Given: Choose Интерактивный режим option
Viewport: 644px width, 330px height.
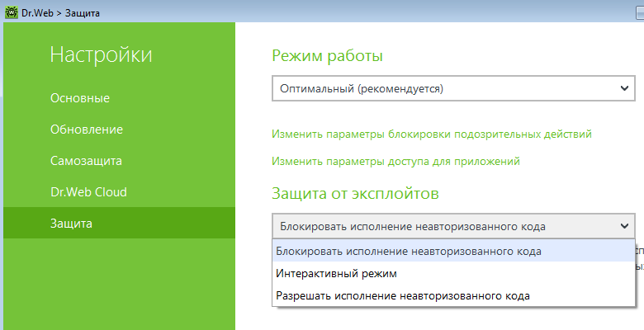Looking at the screenshot, I should 453,273.
